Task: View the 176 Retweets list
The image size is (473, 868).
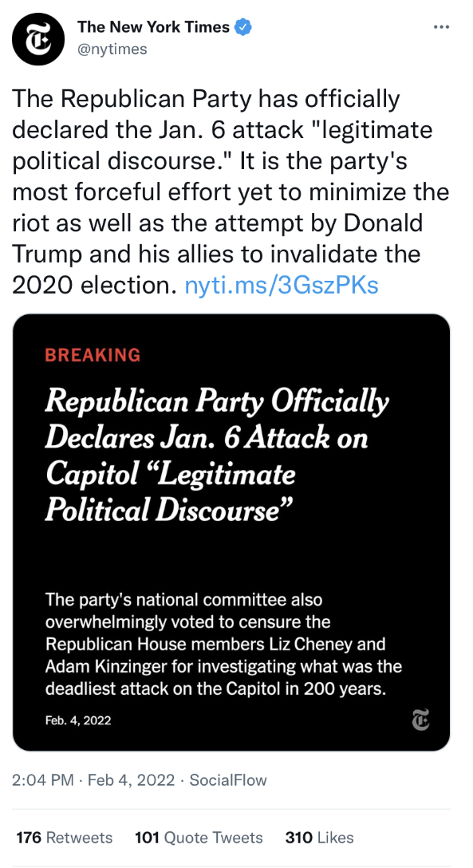Action: tap(64, 838)
